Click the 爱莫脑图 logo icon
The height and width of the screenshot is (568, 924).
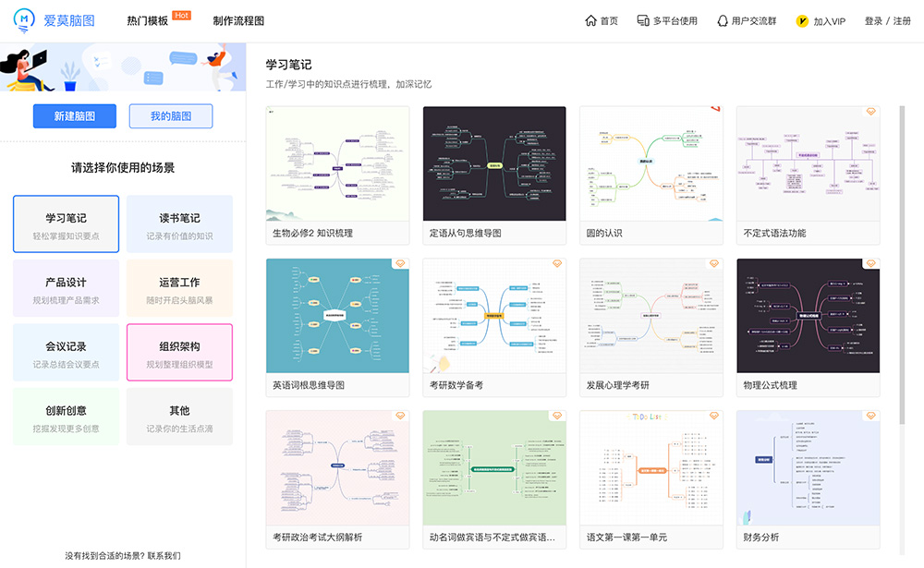[x=25, y=20]
